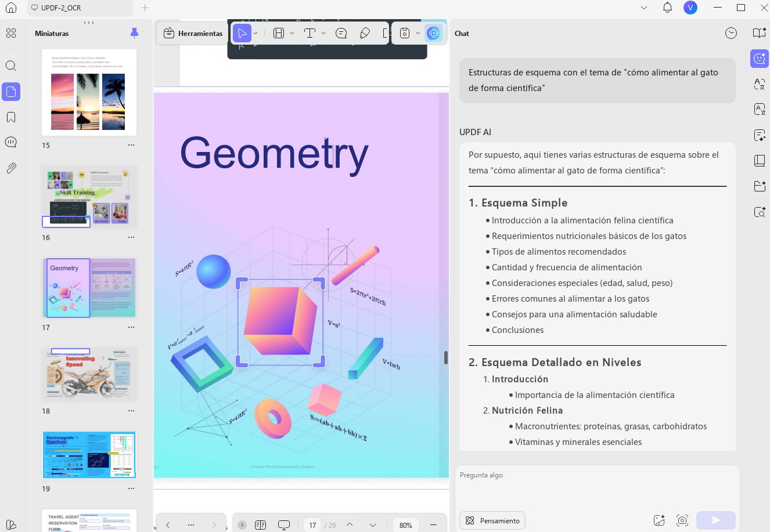Select page 18 motorcycle thumbnail
770x532 pixels.
pos(89,374)
